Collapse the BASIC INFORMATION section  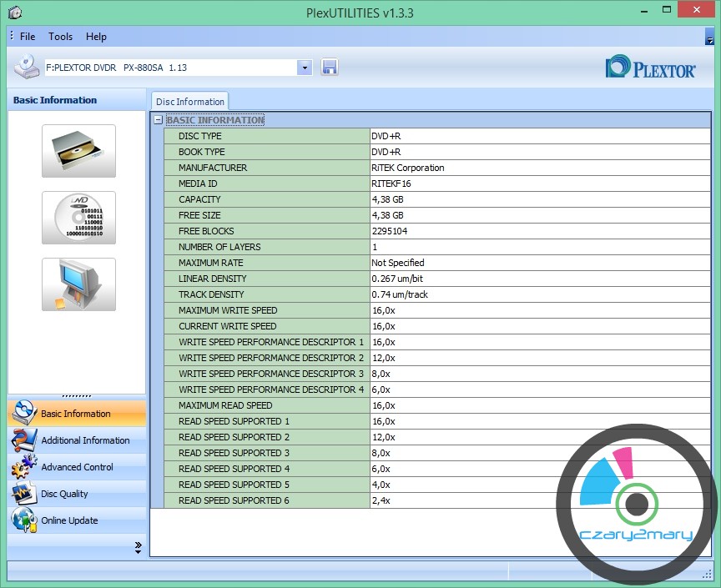pos(159,120)
